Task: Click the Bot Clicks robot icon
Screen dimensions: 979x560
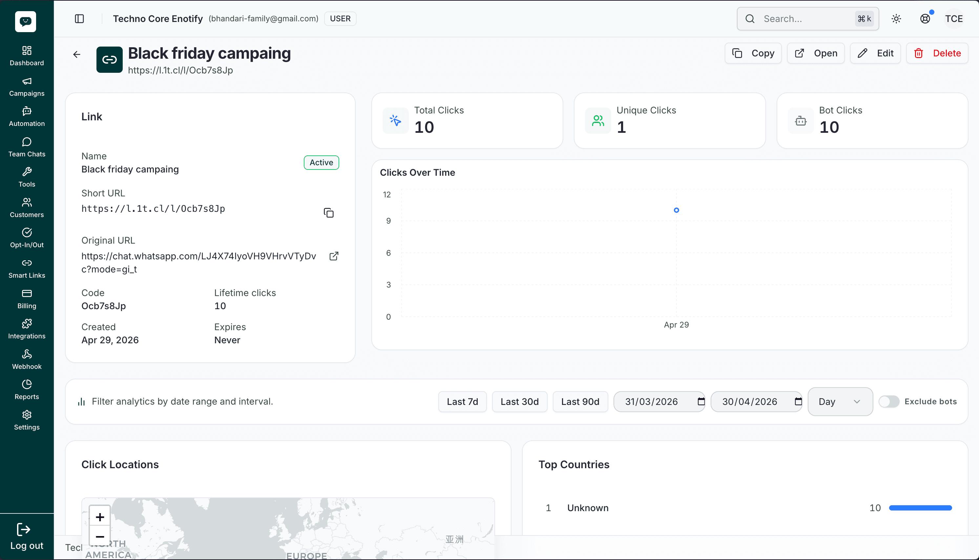Action: [x=801, y=121]
